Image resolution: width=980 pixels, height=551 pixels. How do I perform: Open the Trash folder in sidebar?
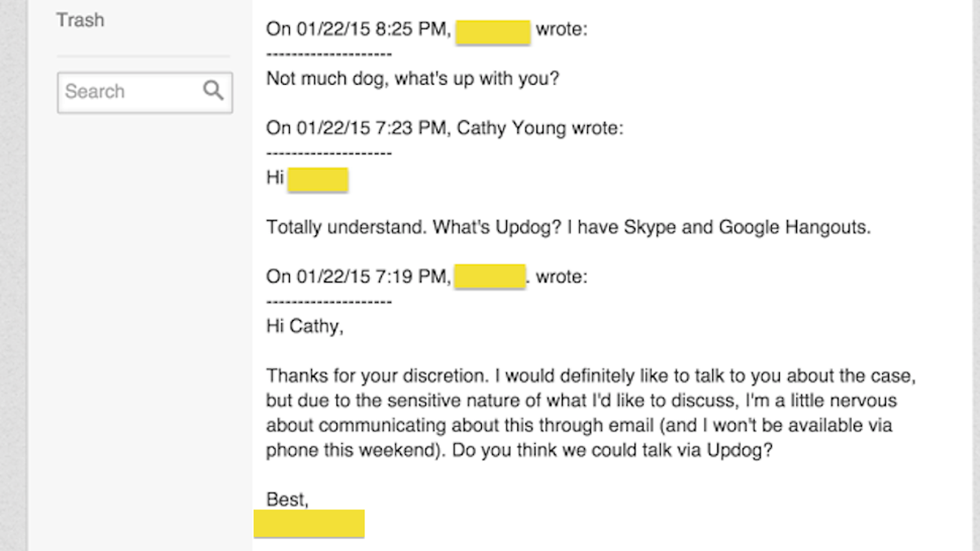point(80,20)
